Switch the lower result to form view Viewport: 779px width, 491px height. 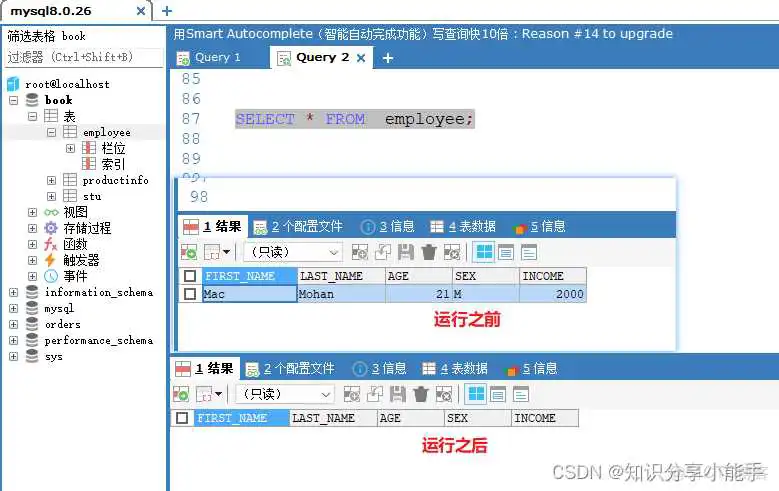498,395
